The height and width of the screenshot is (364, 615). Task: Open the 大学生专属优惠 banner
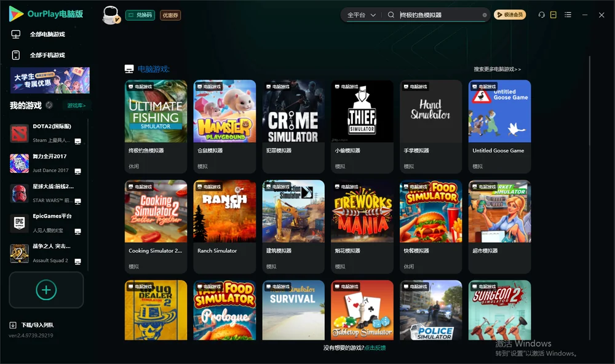pyautogui.click(x=50, y=81)
